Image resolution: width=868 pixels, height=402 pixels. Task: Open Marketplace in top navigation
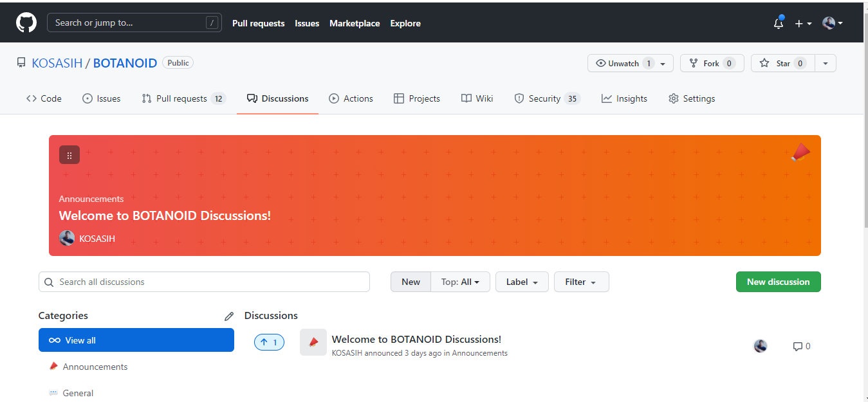355,23
